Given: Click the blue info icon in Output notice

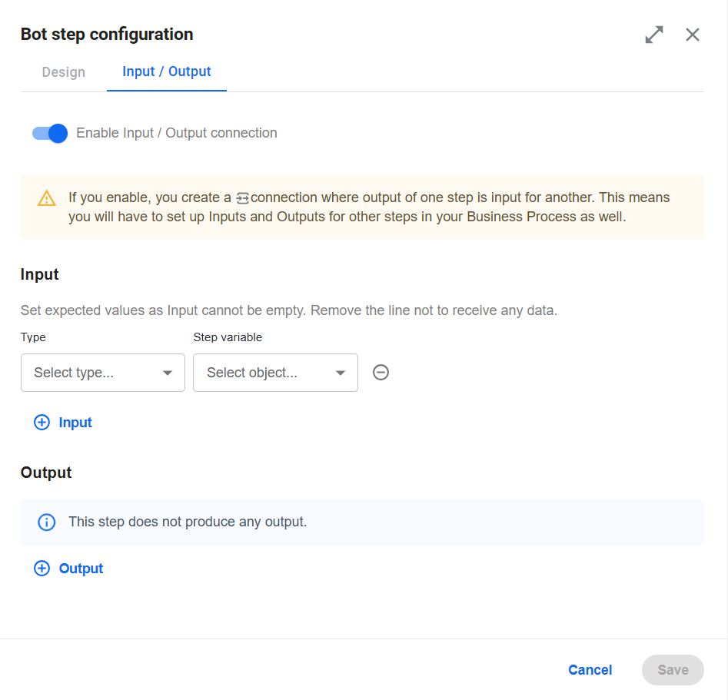Looking at the screenshot, I should 46,522.
